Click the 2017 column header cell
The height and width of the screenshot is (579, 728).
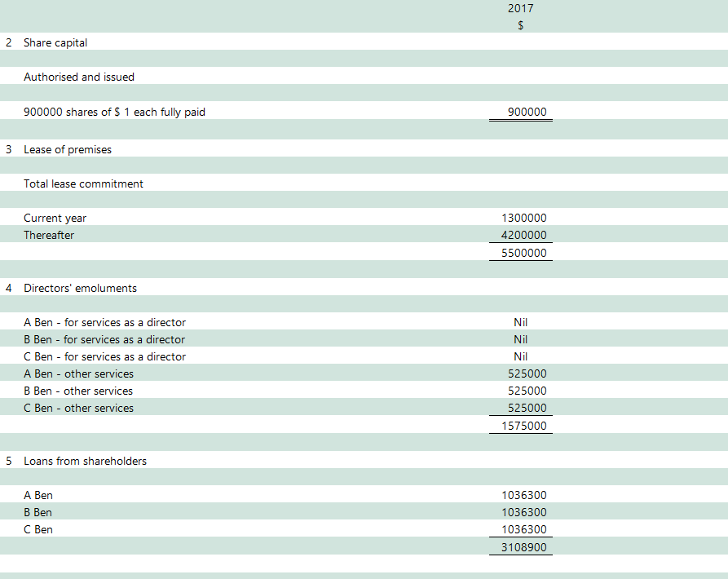pyautogui.click(x=520, y=8)
